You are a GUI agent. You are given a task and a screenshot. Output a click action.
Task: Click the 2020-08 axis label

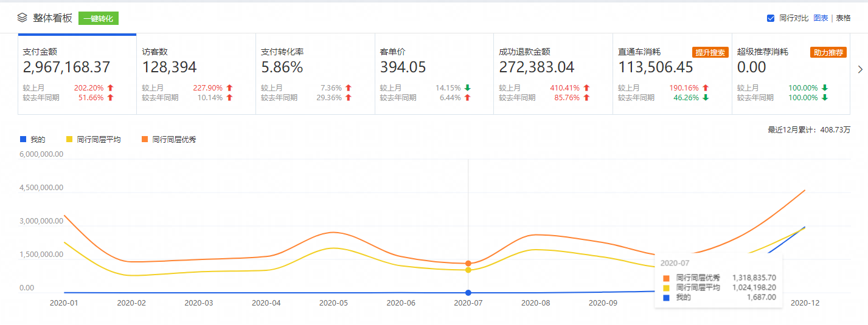(x=536, y=303)
